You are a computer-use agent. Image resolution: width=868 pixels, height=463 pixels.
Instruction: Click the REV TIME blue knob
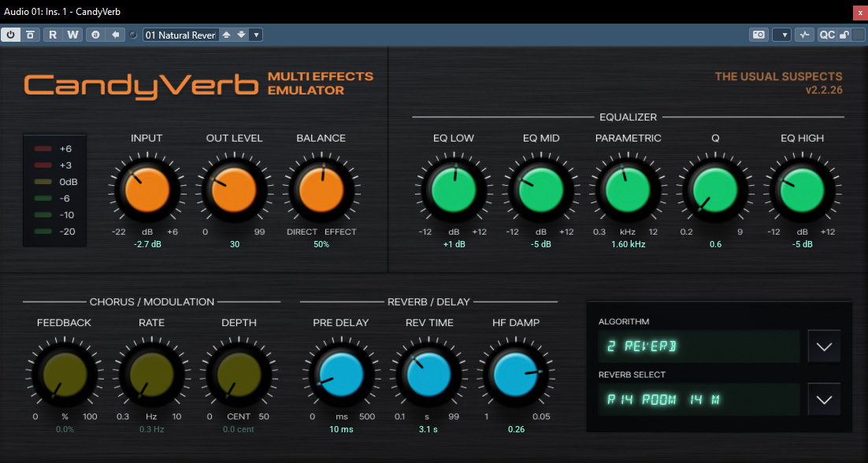pos(429,376)
